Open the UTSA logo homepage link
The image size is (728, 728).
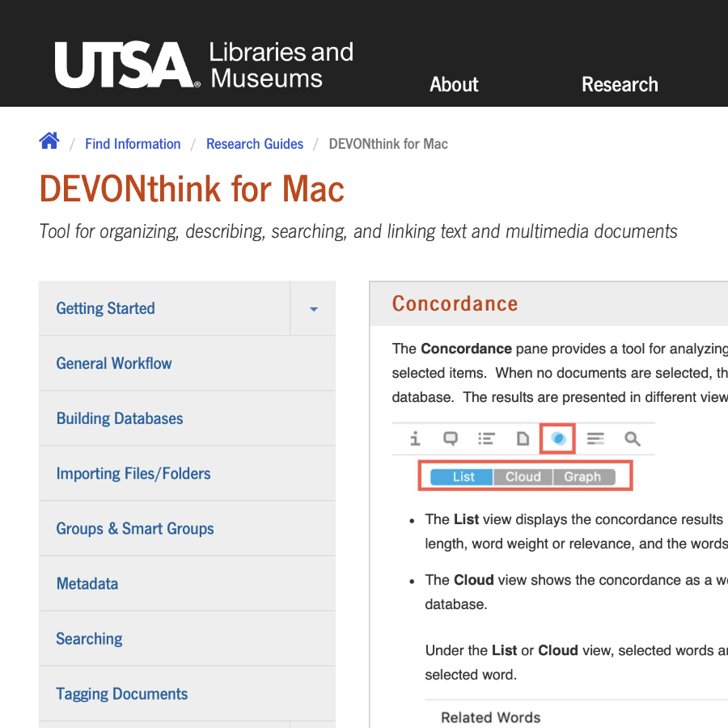[128, 65]
